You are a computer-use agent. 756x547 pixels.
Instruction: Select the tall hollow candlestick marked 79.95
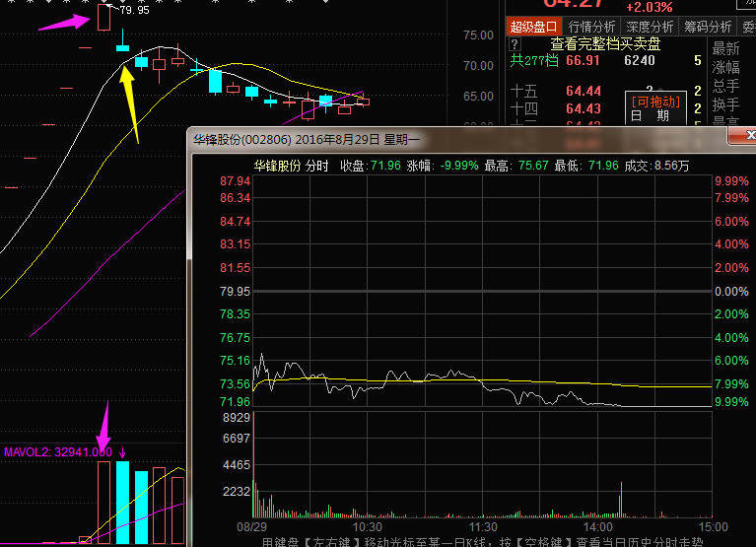tap(103, 18)
